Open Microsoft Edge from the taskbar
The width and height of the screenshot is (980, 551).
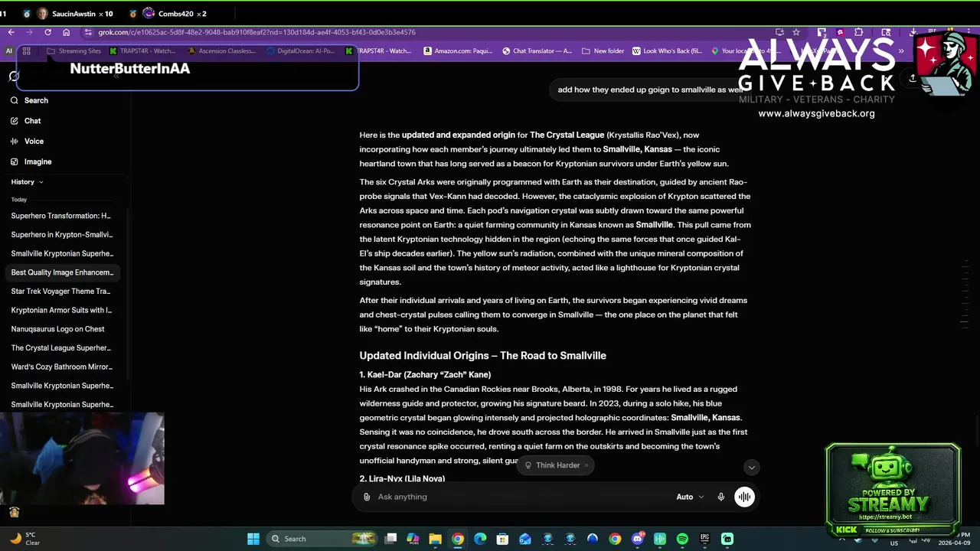coord(480,539)
